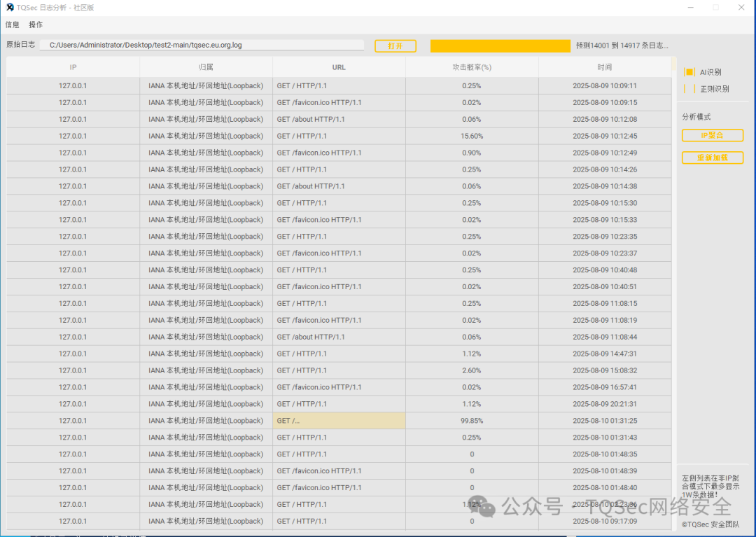This screenshot has height=537, width=756.
Task: Sort by the 攻击概率(%) column header
Action: click(472, 67)
